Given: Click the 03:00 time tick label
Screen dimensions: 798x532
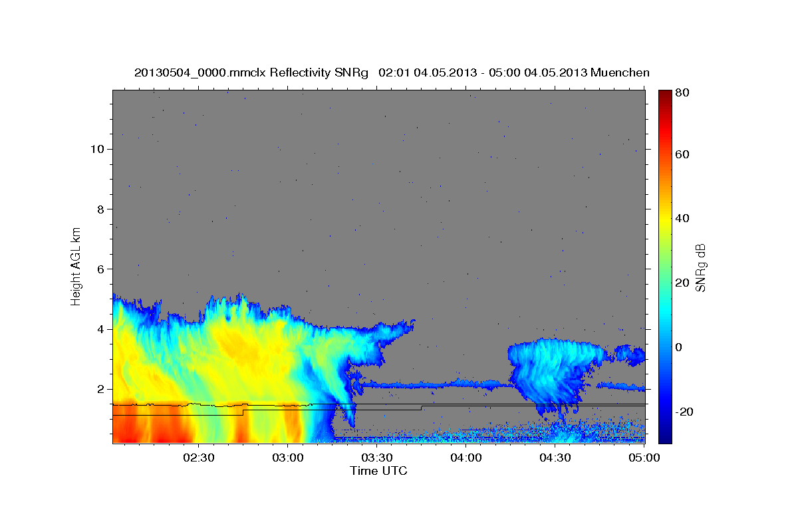Looking at the screenshot, I should (287, 458).
